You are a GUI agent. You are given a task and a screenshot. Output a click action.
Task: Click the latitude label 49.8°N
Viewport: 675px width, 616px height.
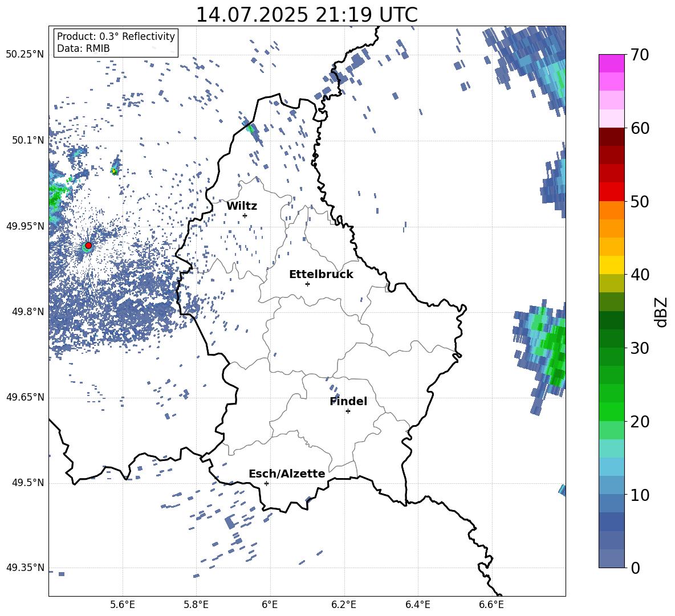point(28,312)
